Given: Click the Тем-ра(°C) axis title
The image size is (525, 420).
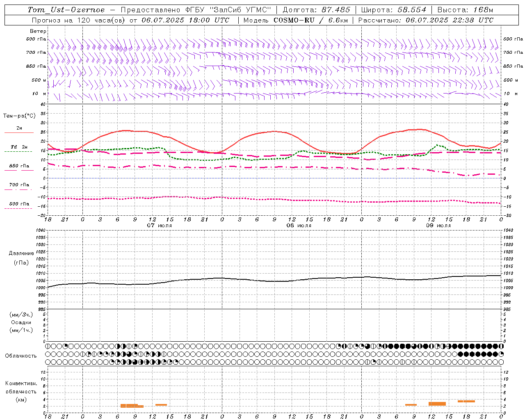Looking at the screenshot, I should 19,116.
